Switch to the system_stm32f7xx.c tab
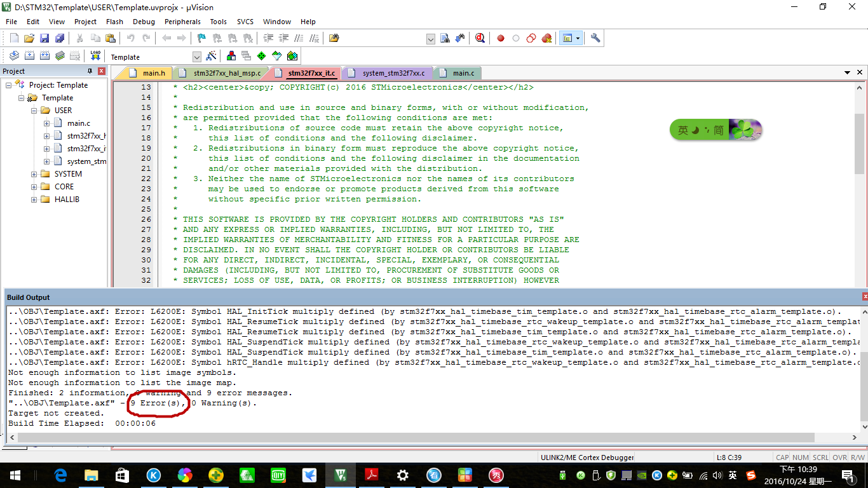 pyautogui.click(x=388, y=73)
